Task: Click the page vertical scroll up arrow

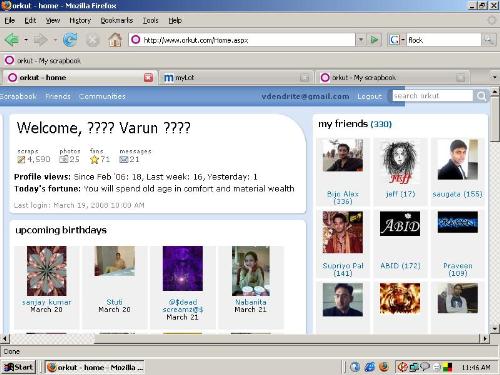Action: coord(495,91)
